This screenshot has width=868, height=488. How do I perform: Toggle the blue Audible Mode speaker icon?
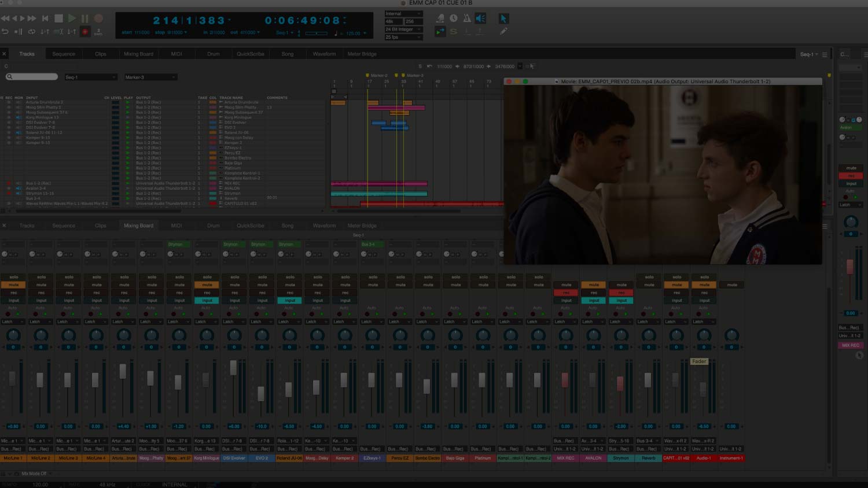click(480, 19)
